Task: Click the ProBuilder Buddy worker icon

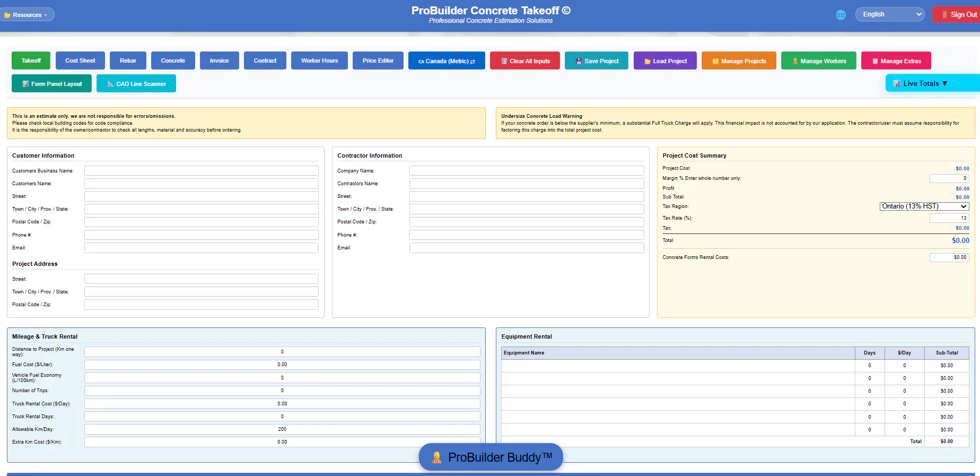Action: point(436,457)
